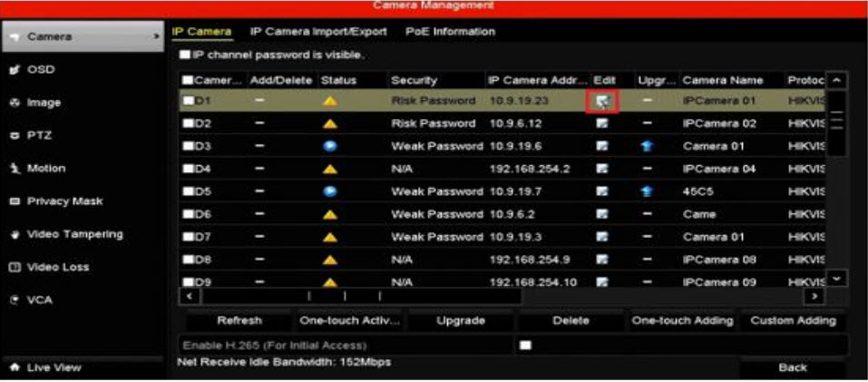This screenshot has height=382, width=868.
Task: Click the horizontal scrollbar right arrow
Action: pyautogui.click(x=816, y=296)
